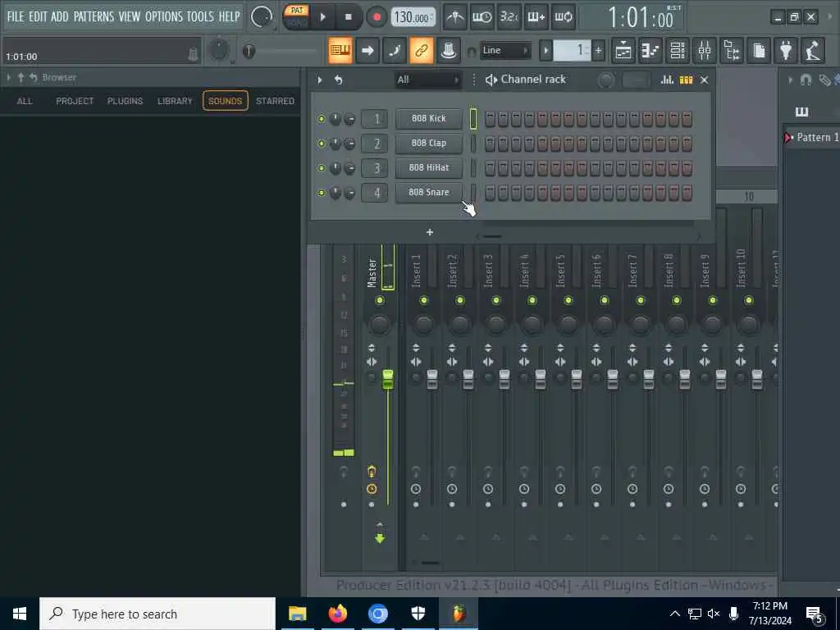The width and height of the screenshot is (840, 630).
Task: Click the stop button
Action: [x=348, y=17]
